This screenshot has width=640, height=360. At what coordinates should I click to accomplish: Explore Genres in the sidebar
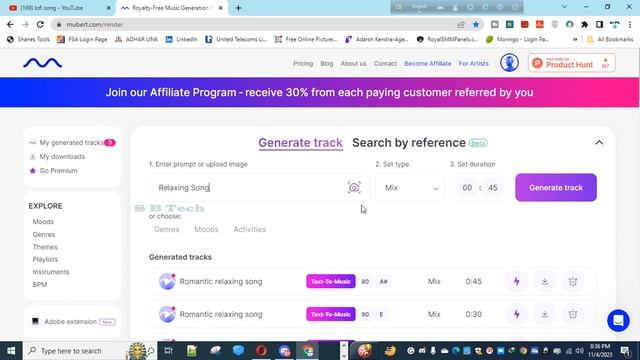point(44,234)
